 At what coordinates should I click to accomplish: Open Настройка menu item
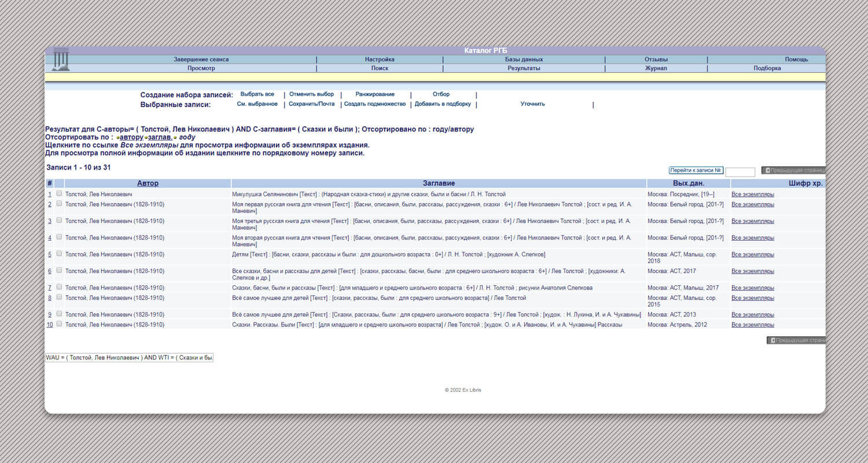tap(380, 60)
